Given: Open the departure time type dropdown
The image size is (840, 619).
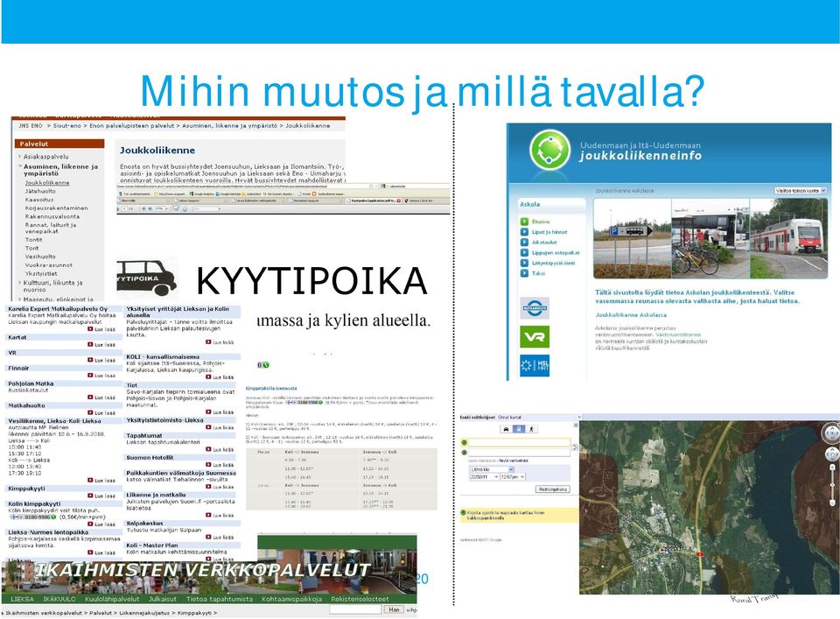Looking at the screenshot, I should click(x=492, y=469).
